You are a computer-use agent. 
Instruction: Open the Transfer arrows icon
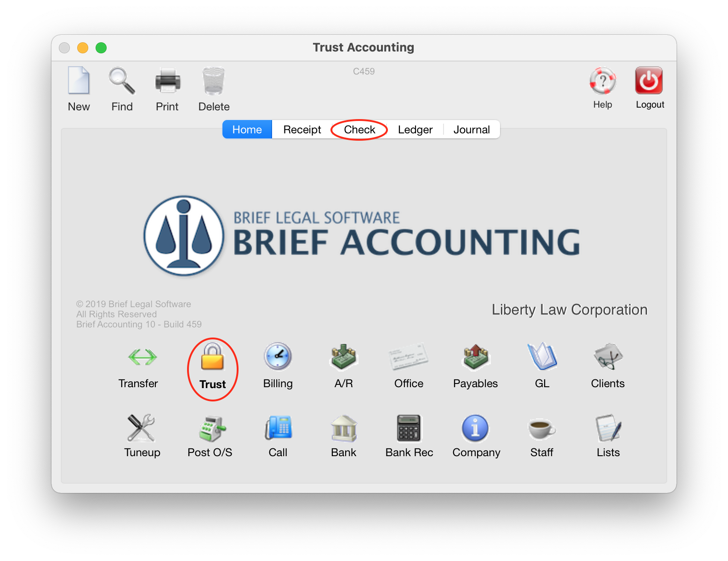point(142,357)
